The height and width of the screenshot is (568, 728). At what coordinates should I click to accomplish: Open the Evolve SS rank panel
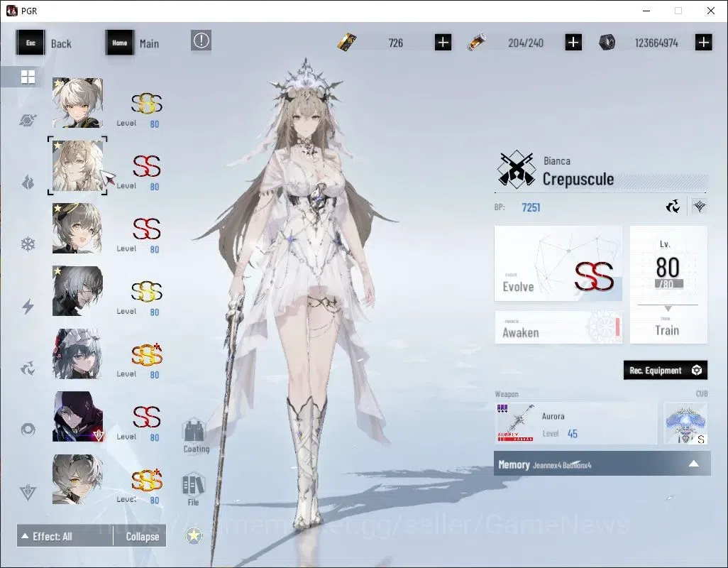(x=558, y=263)
